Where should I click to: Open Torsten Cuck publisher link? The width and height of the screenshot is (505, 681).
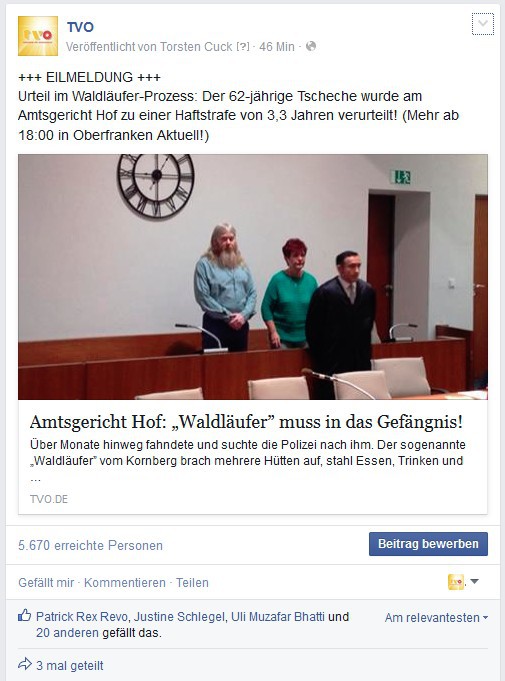196,46
